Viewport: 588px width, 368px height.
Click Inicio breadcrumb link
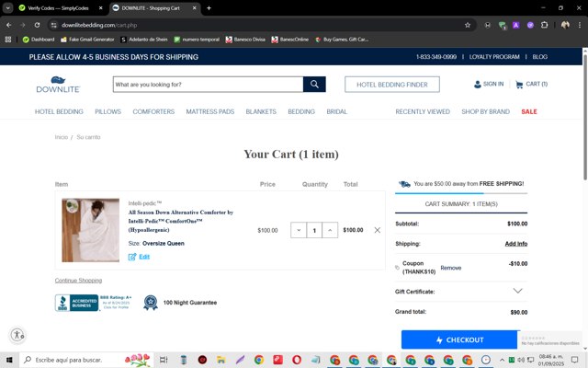[62, 137]
